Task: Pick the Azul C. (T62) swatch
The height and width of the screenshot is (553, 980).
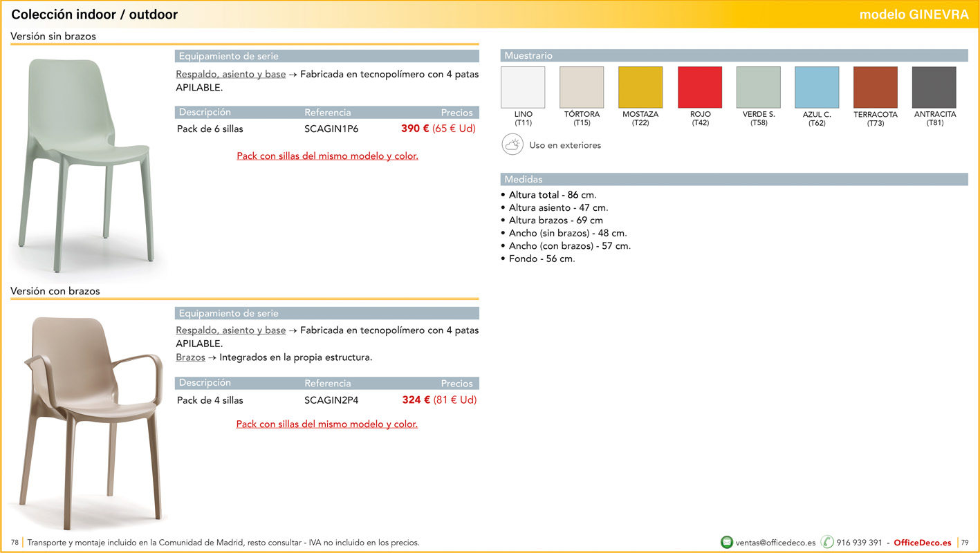Action: pos(817,88)
